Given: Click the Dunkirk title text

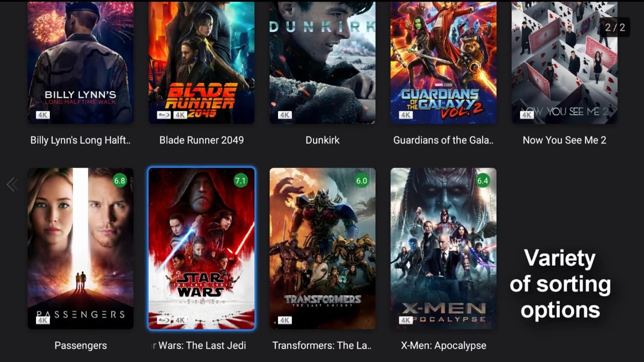Looking at the screenshot, I should point(323,140).
